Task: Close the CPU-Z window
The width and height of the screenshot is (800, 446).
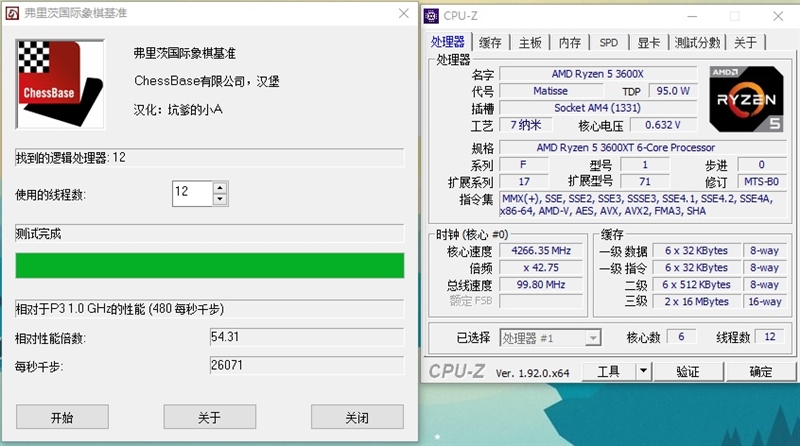Action: tap(778, 16)
